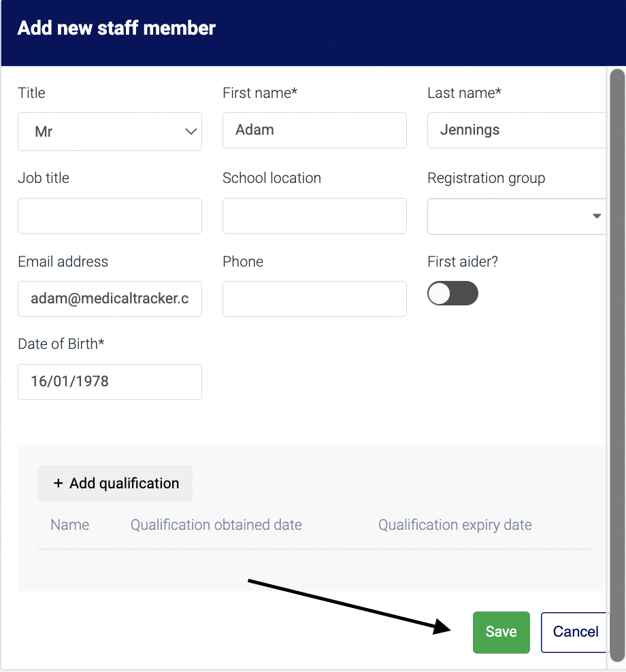Click the Registration group dropdown arrow
Screen dimensions: 626x672
[597, 216]
